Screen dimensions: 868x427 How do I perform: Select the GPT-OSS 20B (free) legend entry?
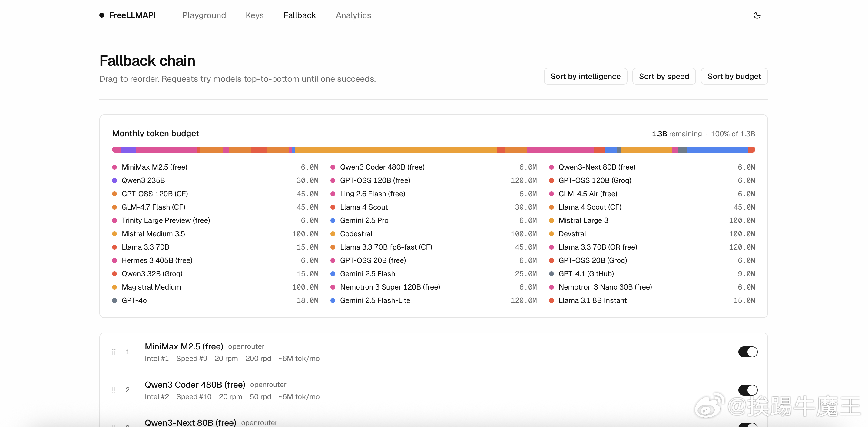[x=434, y=260]
